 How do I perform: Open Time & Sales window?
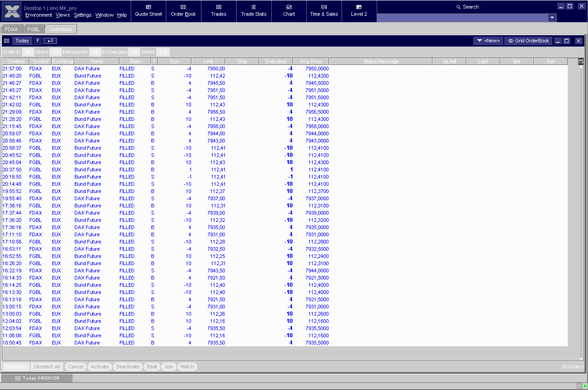324,10
